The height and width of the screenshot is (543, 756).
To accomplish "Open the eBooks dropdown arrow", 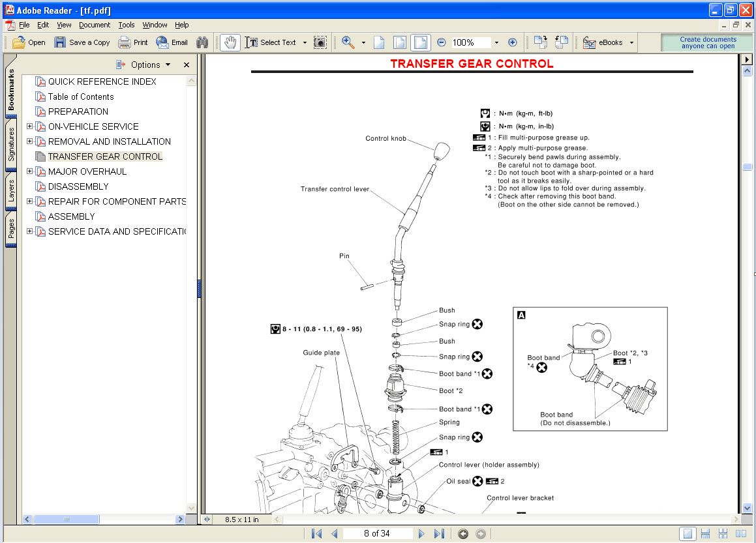I will click(631, 42).
